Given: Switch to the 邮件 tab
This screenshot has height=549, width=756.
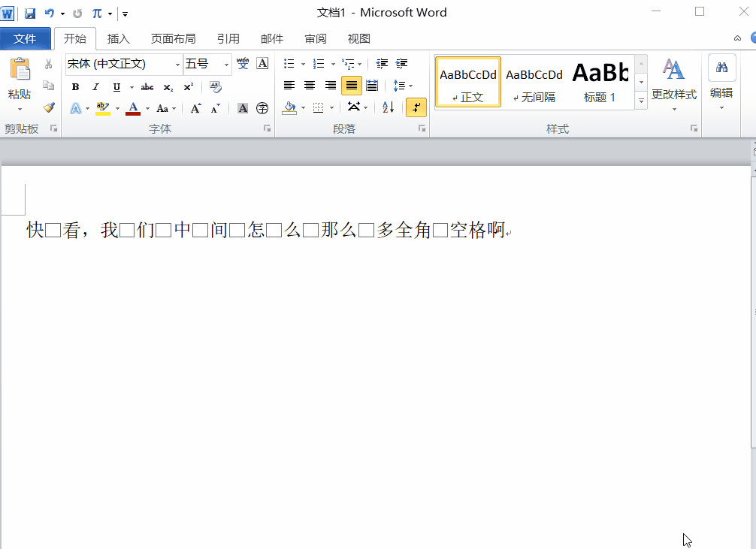Looking at the screenshot, I should 272,38.
